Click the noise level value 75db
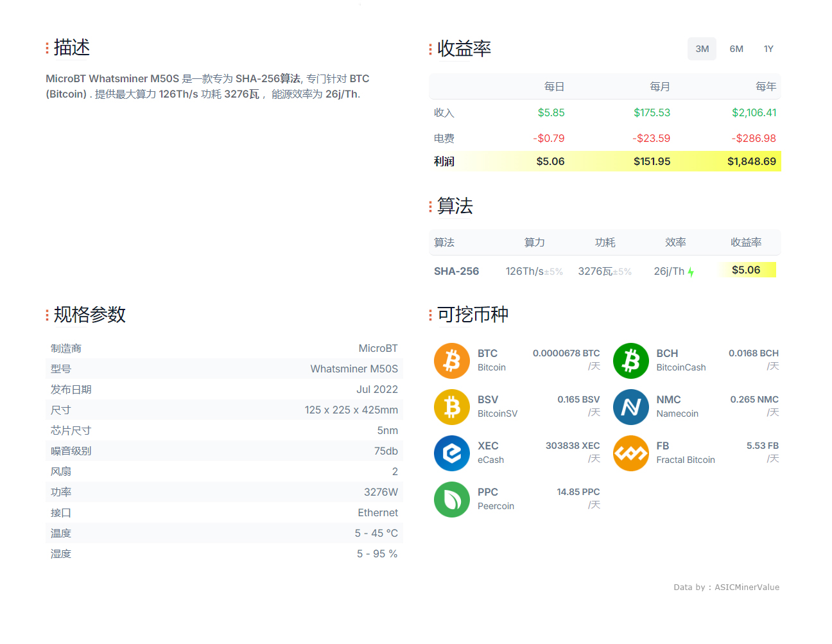This screenshot has height=644, width=832. click(386, 451)
